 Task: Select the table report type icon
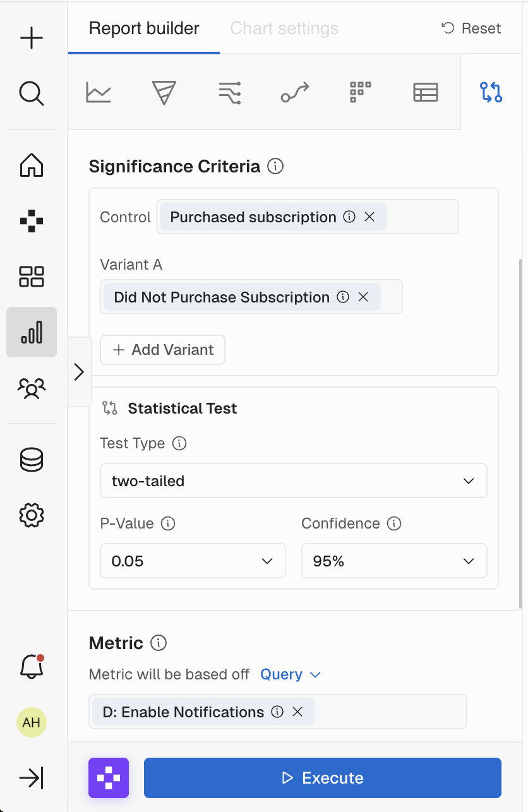[x=425, y=92]
